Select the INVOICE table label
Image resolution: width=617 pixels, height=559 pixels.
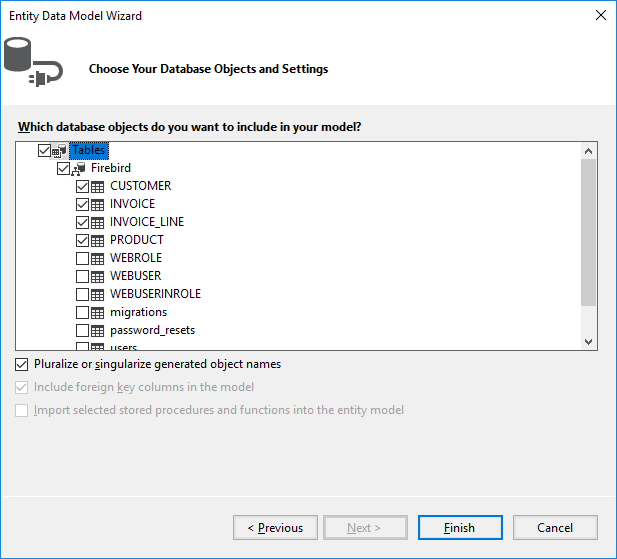[132, 204]
